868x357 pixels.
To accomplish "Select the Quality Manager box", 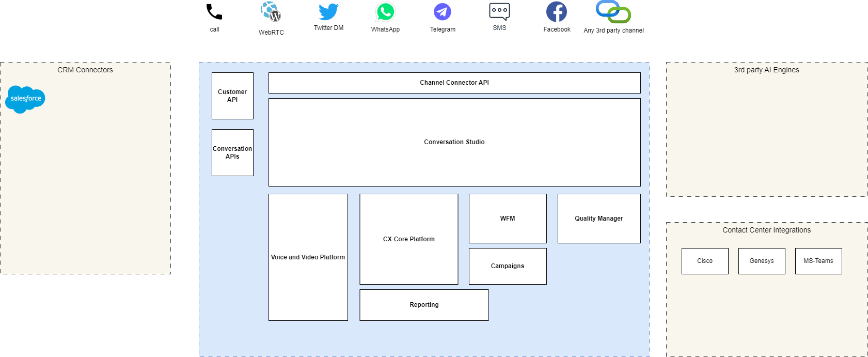I will (x=599, y=219).
